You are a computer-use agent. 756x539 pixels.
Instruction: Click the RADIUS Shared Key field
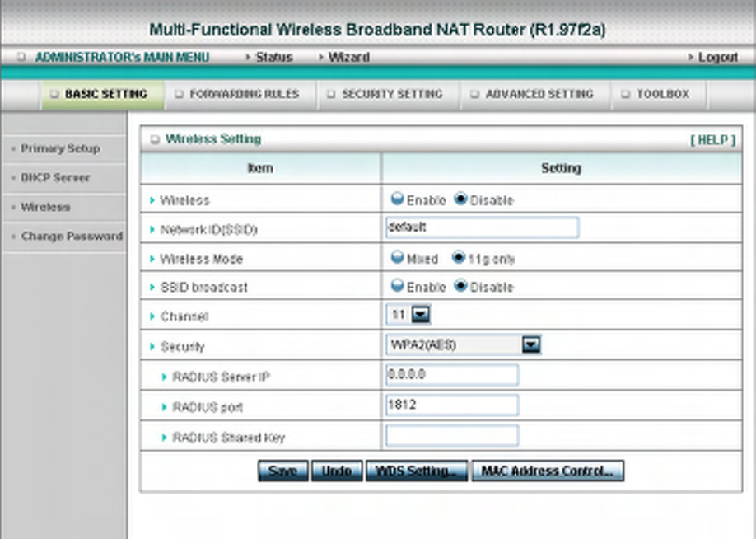(452, 435)
